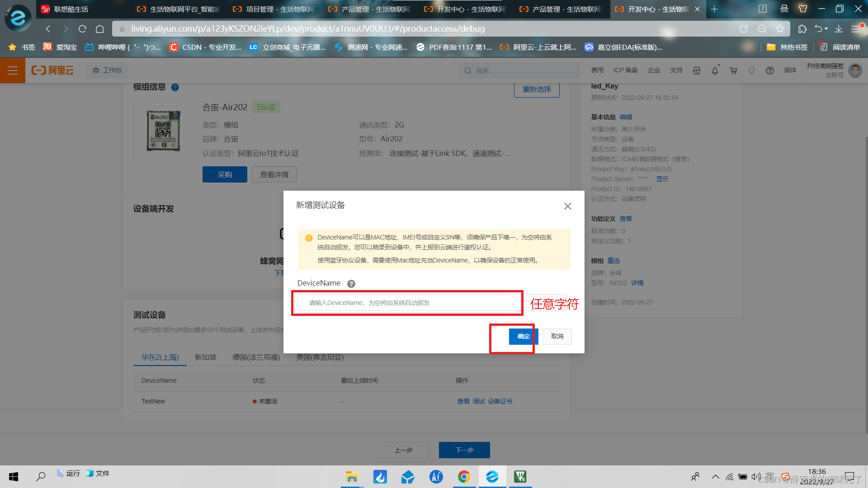This screenshot has height=488, width=868.
Task: Open the hamburger menu in Aliyun header
Action: [x=13, y=70]
